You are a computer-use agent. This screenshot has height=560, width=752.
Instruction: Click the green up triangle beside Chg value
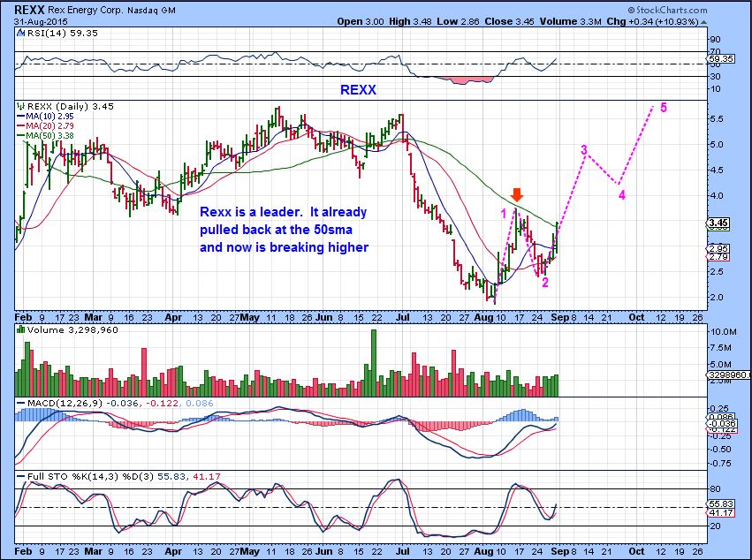[703, 21]
